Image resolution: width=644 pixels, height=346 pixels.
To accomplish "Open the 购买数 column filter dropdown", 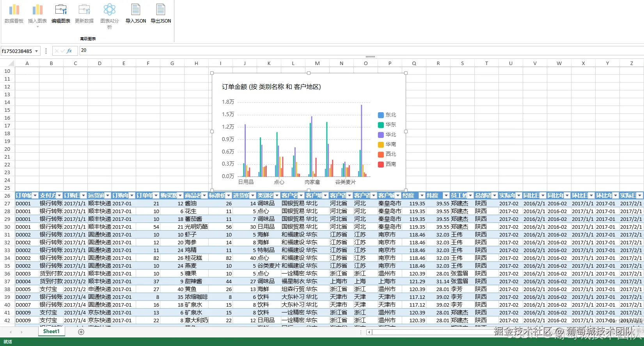I will tap(180, 196).
